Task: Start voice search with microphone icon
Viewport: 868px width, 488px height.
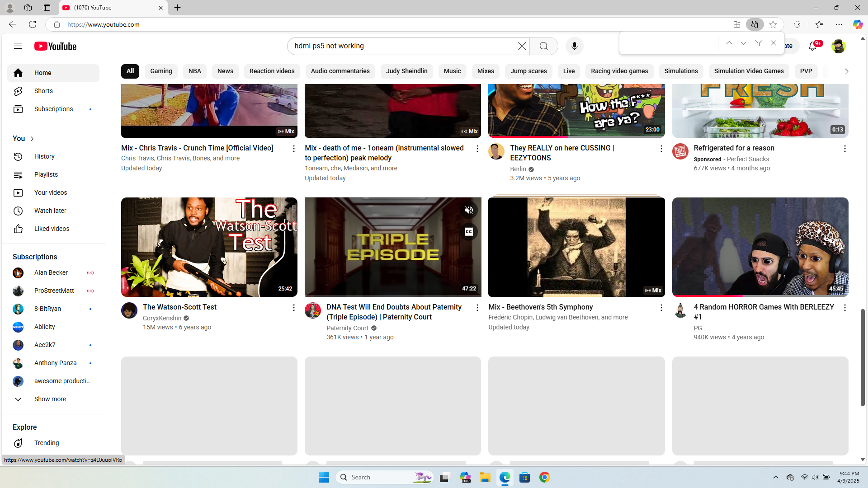Action: (574, 46)
